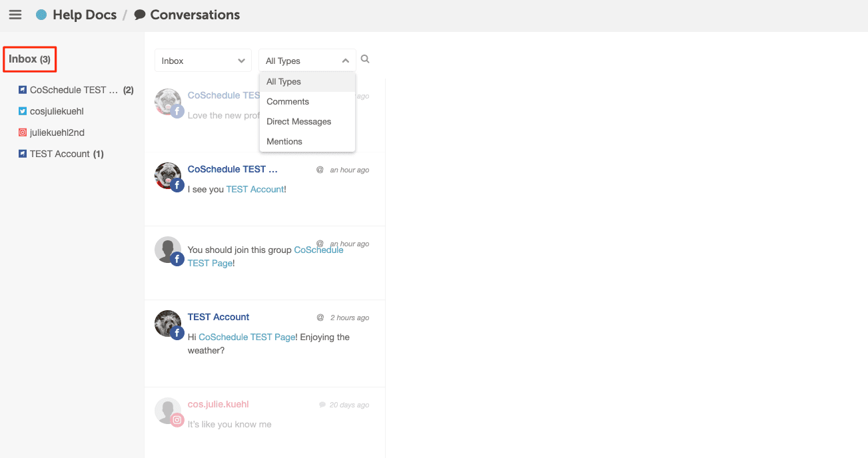This screenshot has width=868, height=458.
Task: Click the Facebook badge on the 'I see you' conversation
Action: (177, 186)
